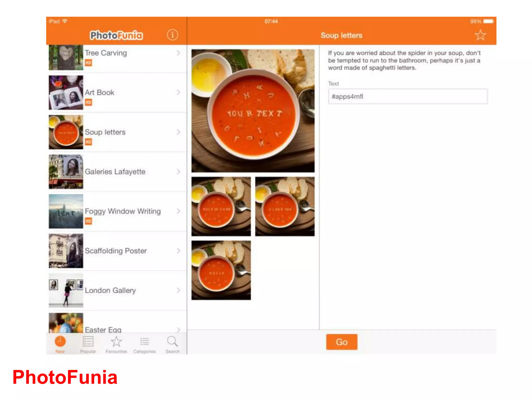532x399 pixels.
Task: Open the HELLO soup example thumbnail
Action: (x=221, y=270)
